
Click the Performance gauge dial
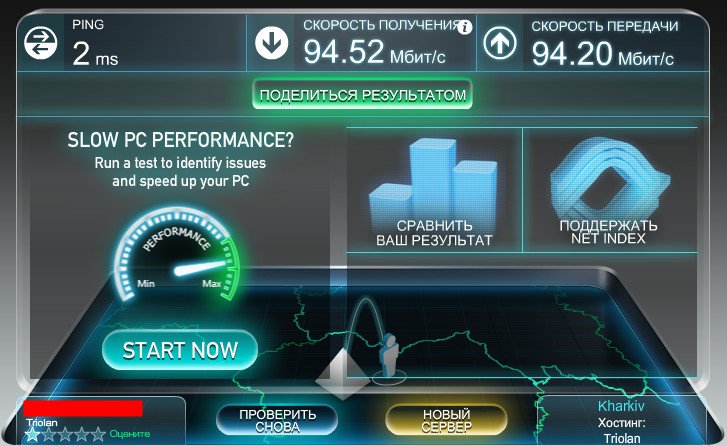click(x=177, y=255)
